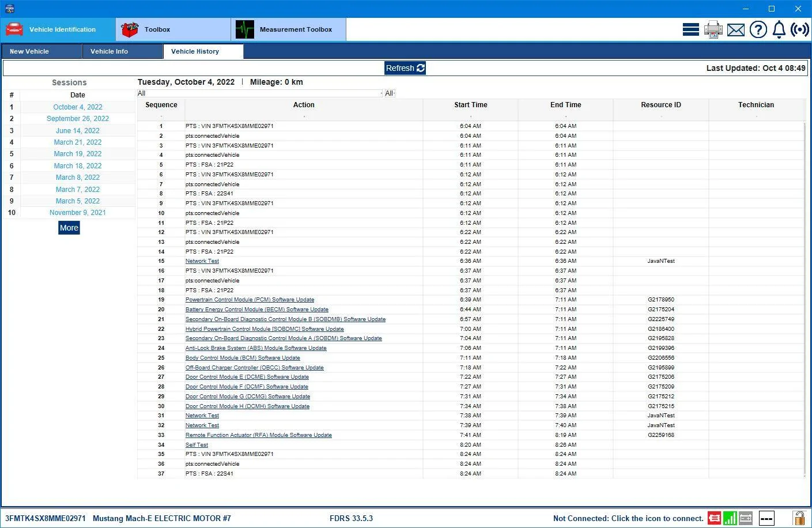Viewport: 812px width, 528px height.
Task: Open Anti-Lock Brake System (ABS) Module Software Update
Action: (256, 348)
